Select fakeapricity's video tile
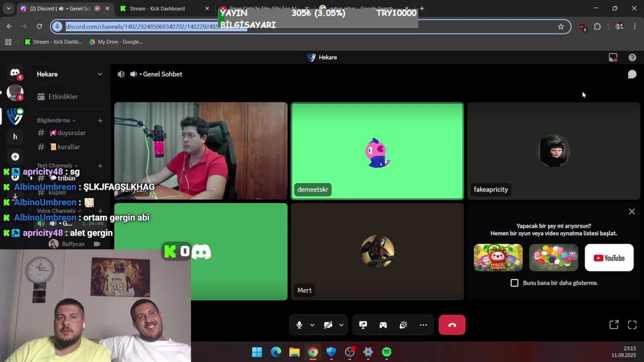This screenshot has height=362, width=644. tap(553, 151)
